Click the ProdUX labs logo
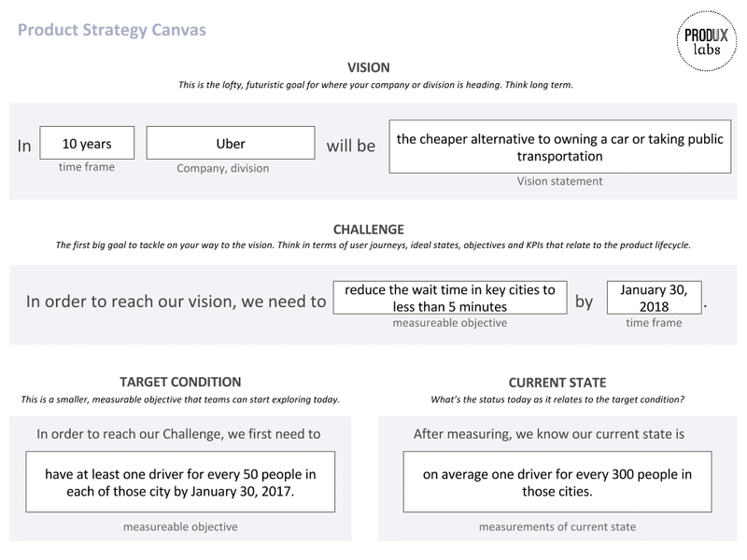Screen dimensions: 747x560 [x=707, y=41]
